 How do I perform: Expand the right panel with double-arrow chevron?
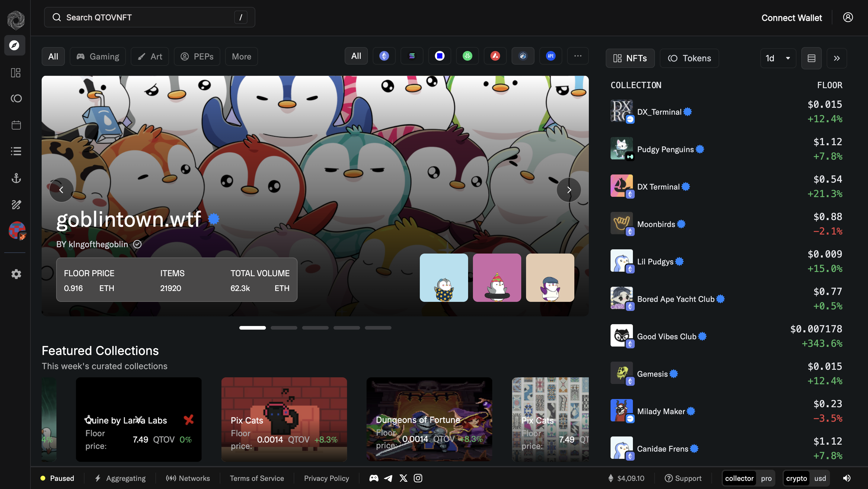837,58
